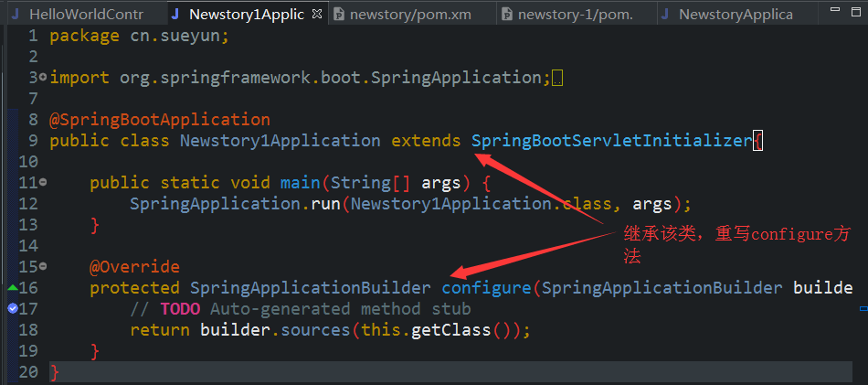Click the Maven file icon on newstory-1/pom. tab
The width and height of the screenshot is (868, 385).
[506, 15]
